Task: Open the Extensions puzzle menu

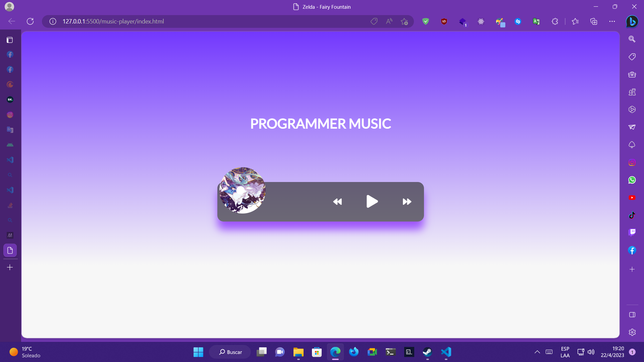Action: (x=555, y=21)
